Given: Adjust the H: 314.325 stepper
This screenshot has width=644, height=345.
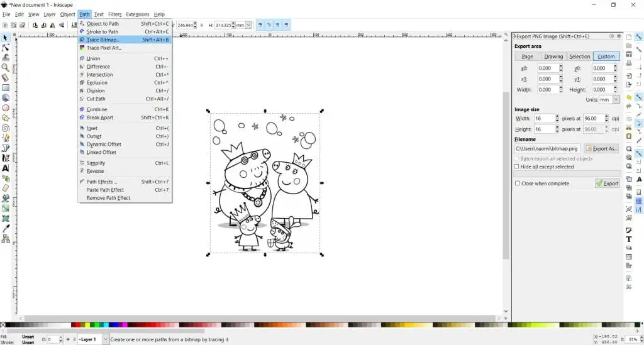Looking at the screenshot, I should tap(233, 25).
